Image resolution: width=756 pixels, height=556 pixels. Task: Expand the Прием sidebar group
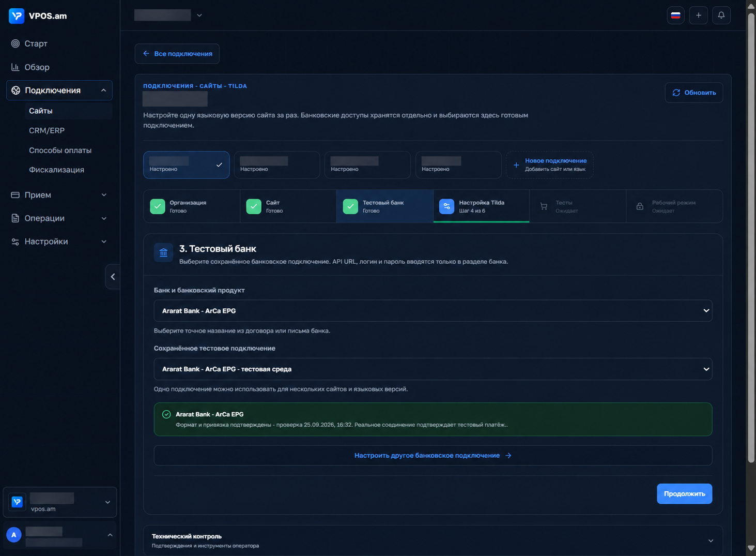point(104,195)
